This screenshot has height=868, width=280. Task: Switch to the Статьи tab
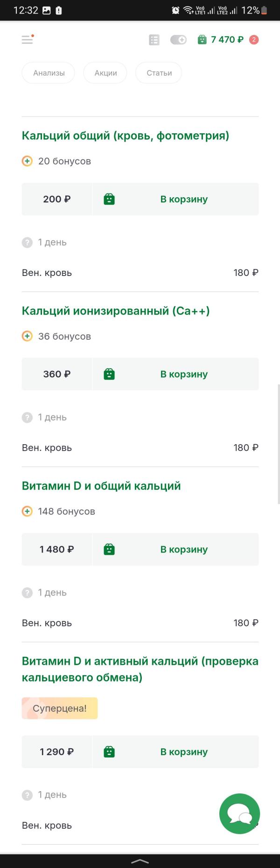(159, 73)
